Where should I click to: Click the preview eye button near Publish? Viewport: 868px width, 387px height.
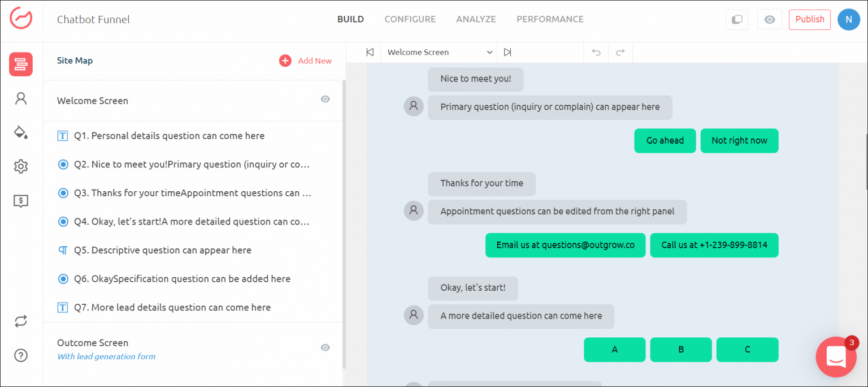pyautogui.click(x=769, y=19)
